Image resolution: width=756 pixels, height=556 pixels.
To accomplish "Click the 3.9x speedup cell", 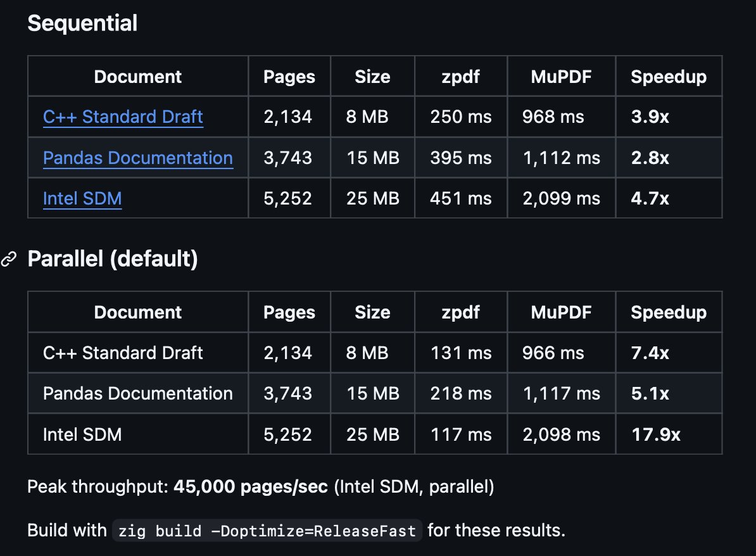I will click(650, 117).
